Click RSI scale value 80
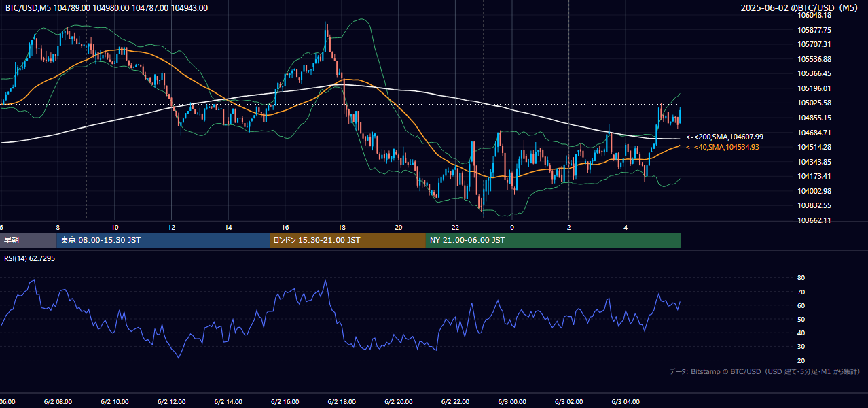Screen dimensions: 868x408 click(801, 278)
